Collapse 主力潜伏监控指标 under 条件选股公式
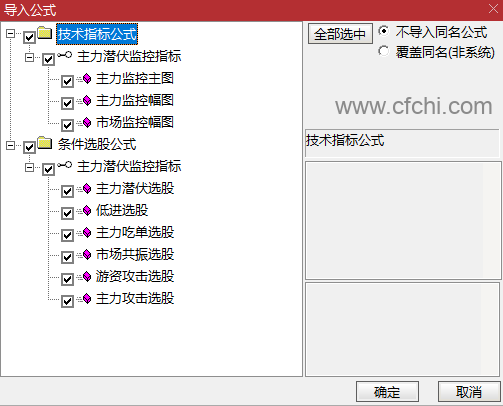Viewport: 503px width, 406px height. (x=30, y=167)
